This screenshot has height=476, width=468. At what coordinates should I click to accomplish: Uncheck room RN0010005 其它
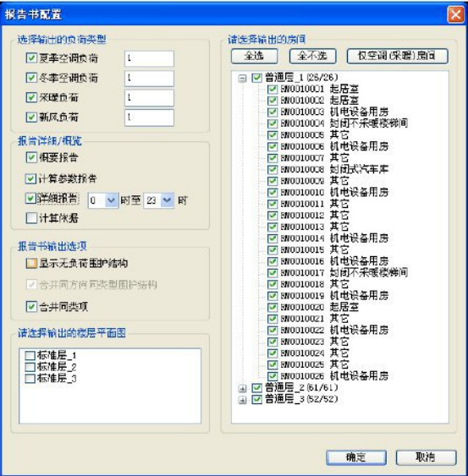pyautogui.click(x=273, y=134)
